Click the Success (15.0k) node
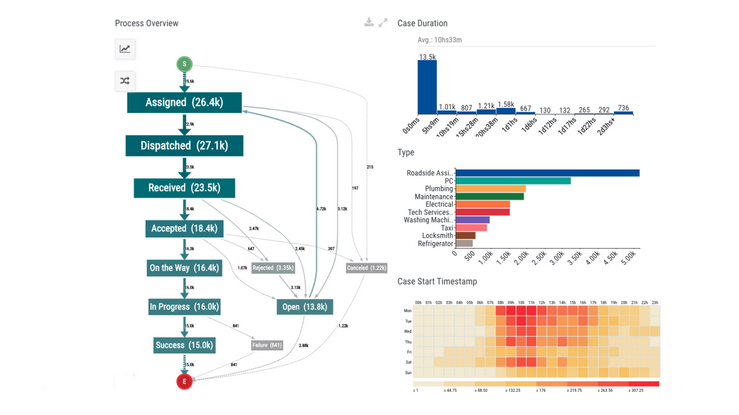 click(184, 345)
